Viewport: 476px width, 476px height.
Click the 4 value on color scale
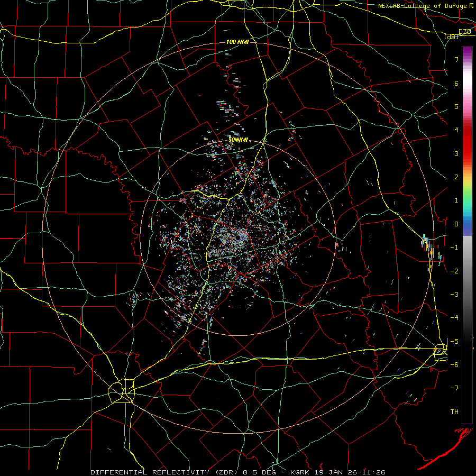pyautogui.click(x=456, y=130)
